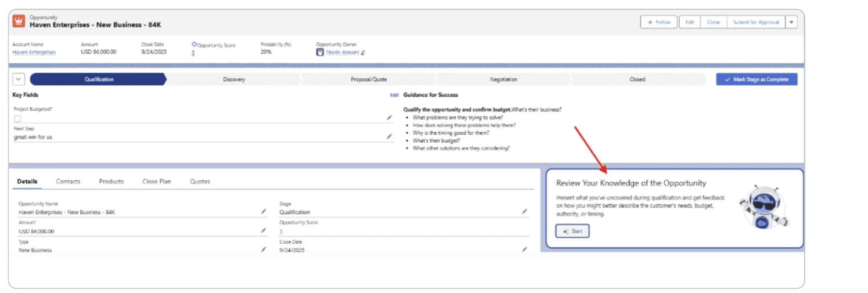This screenshot has width=868, height=293.
Task: Click the Clone button
Action: click(x=714, y=22)
